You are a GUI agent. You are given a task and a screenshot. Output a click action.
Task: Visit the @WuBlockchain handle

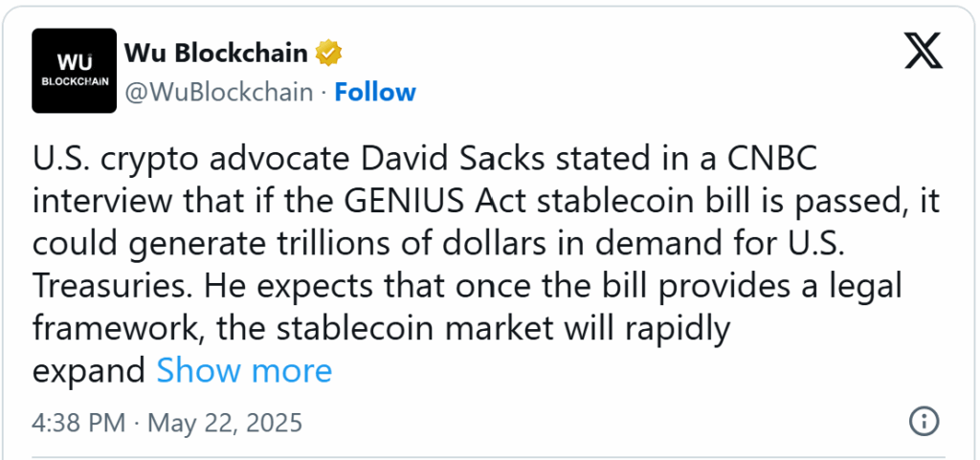219,92
